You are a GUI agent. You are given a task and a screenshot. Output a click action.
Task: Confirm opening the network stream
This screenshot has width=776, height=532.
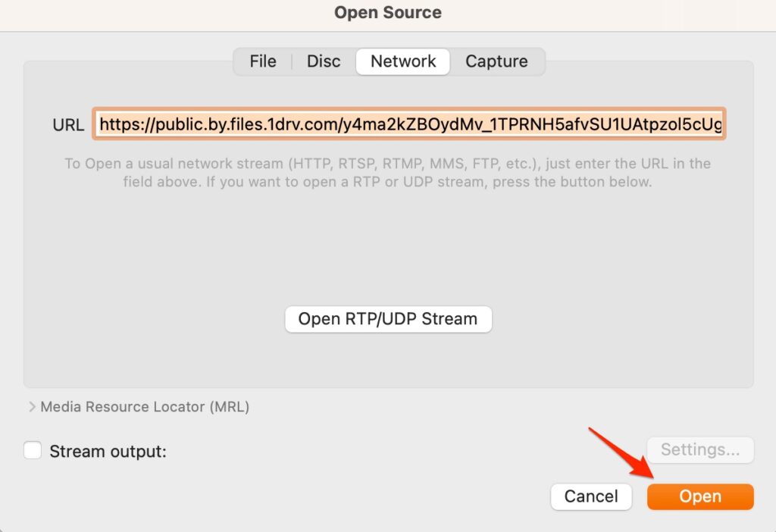point(699,496)
